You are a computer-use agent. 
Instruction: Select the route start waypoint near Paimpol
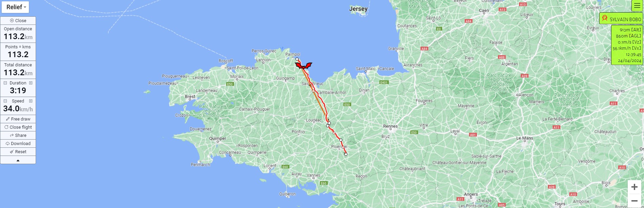click(297, 59)
